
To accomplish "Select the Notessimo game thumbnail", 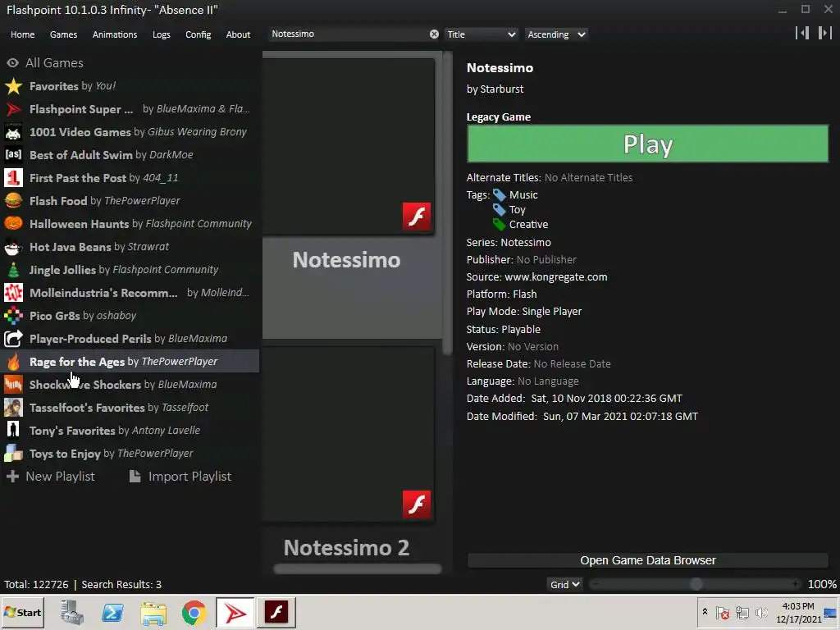I will (x=349, y=146).
